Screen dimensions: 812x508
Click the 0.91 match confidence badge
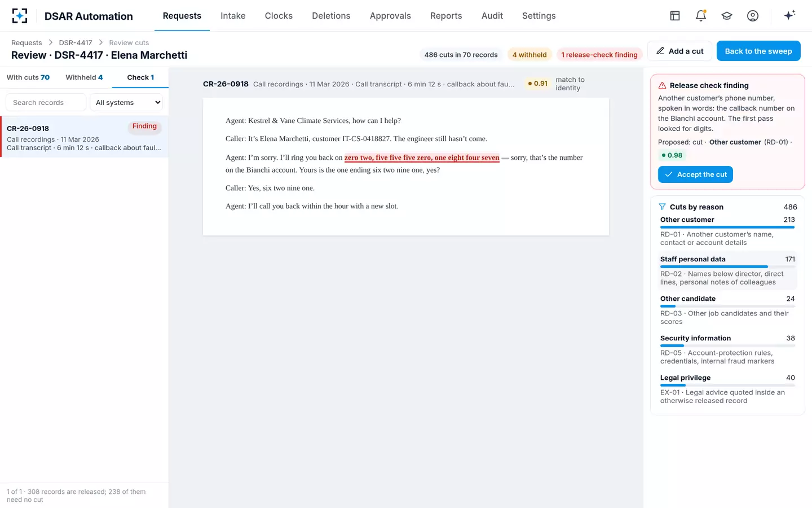pos(537,84)
